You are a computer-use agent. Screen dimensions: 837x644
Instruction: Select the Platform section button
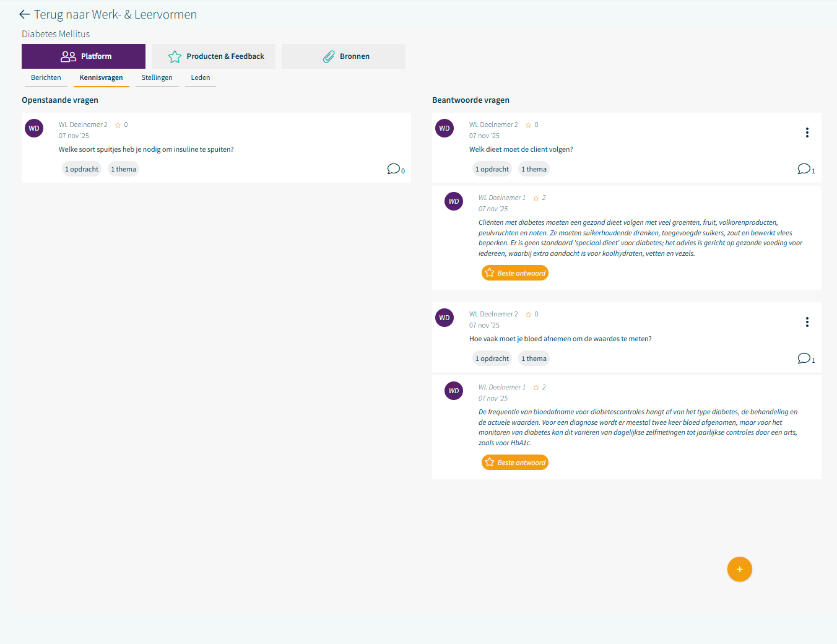tap(84, 56)
